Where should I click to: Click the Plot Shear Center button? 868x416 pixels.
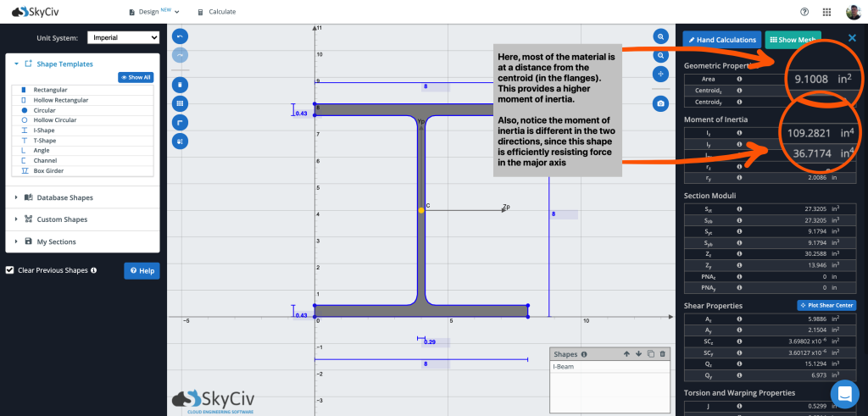(826, 305)
